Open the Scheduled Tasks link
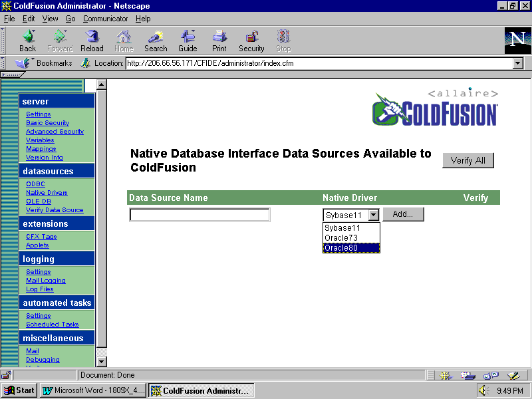Screen dimensions: 532x399 pos(53,325)
